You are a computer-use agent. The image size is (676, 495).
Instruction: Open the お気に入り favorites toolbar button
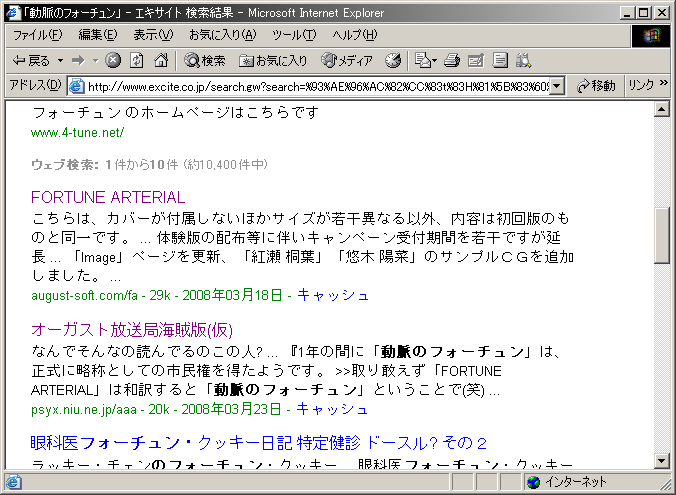click(273, 61)
